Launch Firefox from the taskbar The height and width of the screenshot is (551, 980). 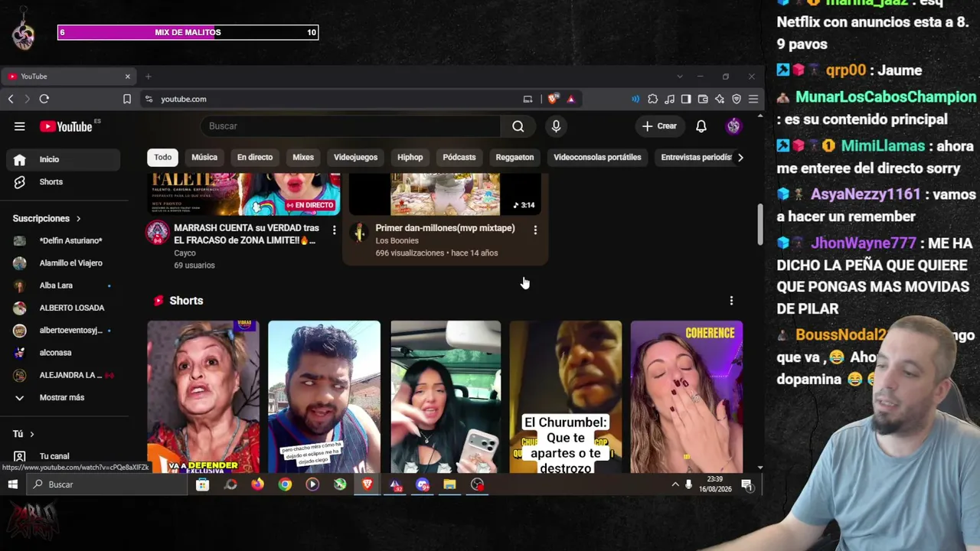(257, 484)
